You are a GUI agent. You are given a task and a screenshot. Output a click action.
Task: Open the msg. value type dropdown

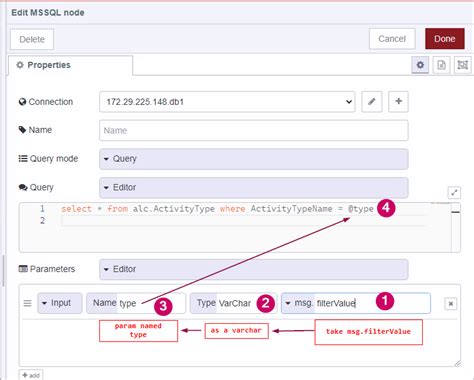298,303
